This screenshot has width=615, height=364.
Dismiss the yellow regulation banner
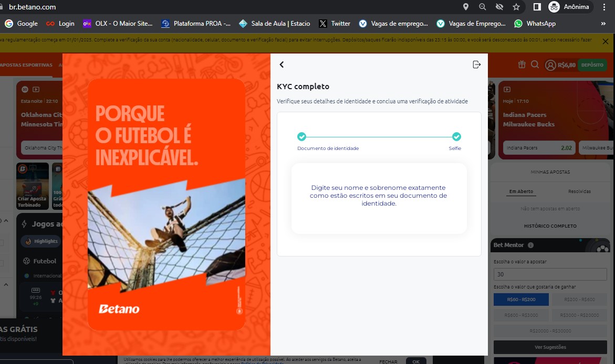tap(605, 41)
